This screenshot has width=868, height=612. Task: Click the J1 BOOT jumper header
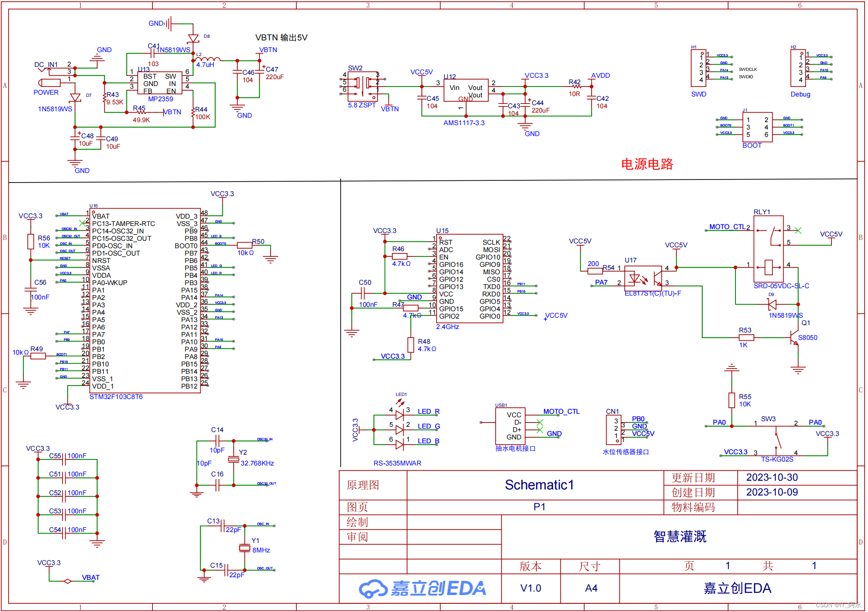coord(757,126)
